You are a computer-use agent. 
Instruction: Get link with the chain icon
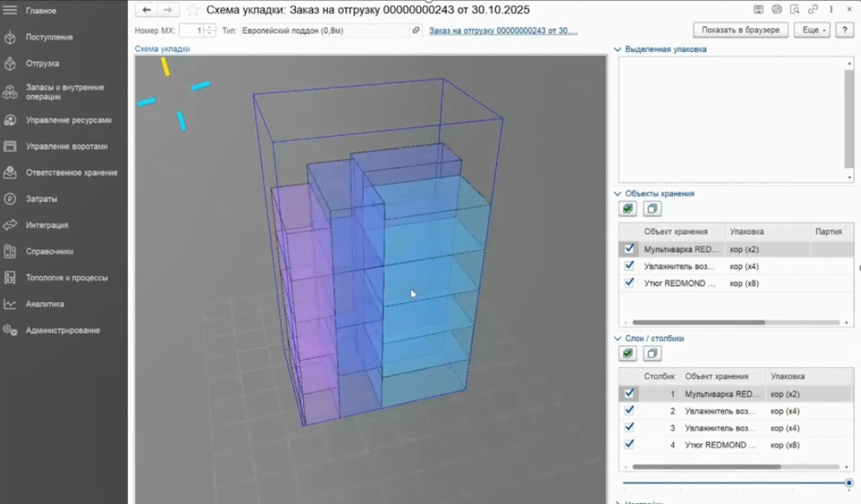pyautogui.click(x=812, y=9)
